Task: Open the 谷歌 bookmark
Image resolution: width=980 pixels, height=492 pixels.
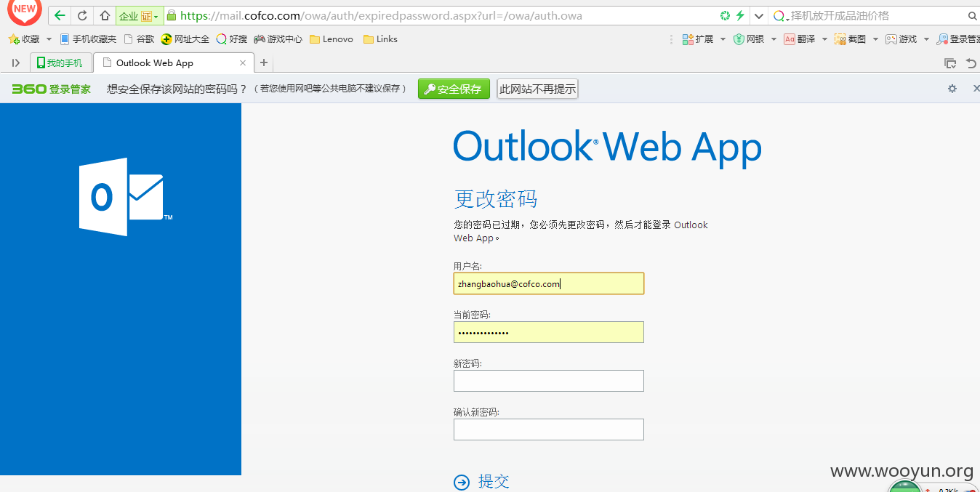Action: point(140,39)
